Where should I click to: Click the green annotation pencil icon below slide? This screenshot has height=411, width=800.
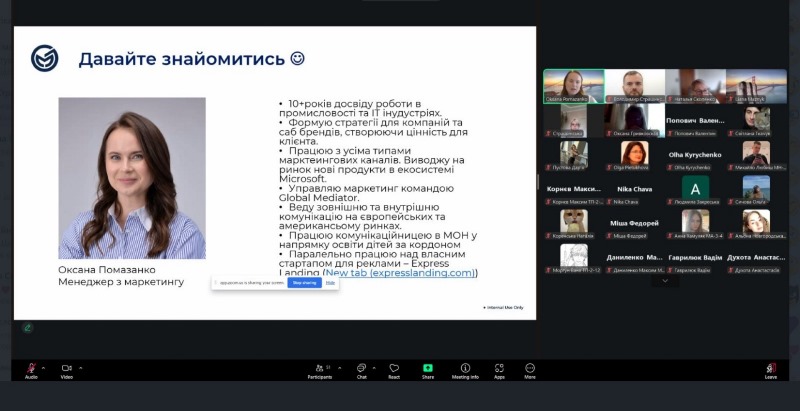pyautogui.click(x=28, y=328)
